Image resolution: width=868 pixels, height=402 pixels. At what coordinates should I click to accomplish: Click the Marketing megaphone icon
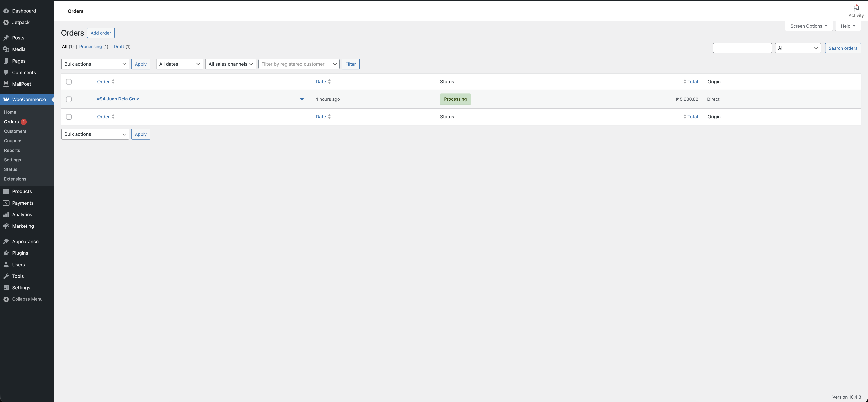pos(6,226)
